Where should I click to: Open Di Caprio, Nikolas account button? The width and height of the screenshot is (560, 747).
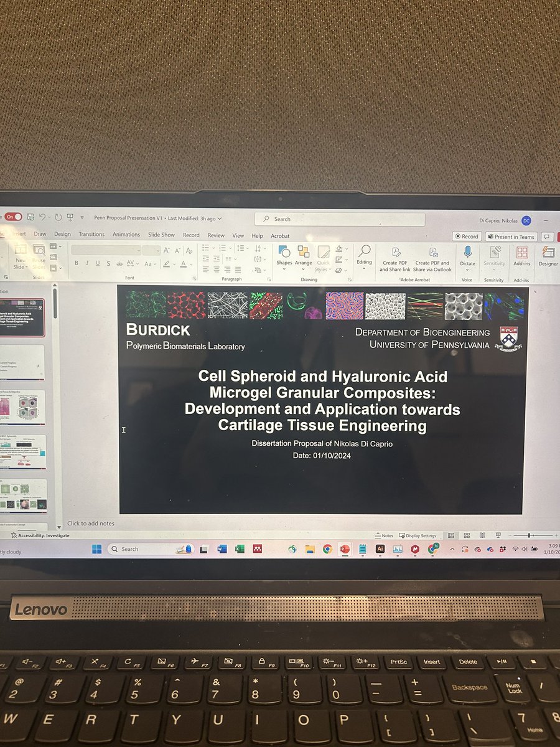506,220
